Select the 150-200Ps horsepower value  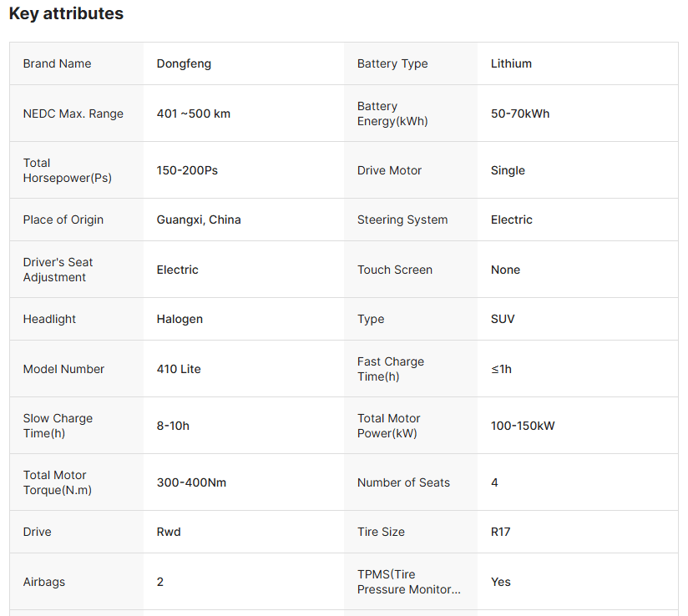coord(187,170)
